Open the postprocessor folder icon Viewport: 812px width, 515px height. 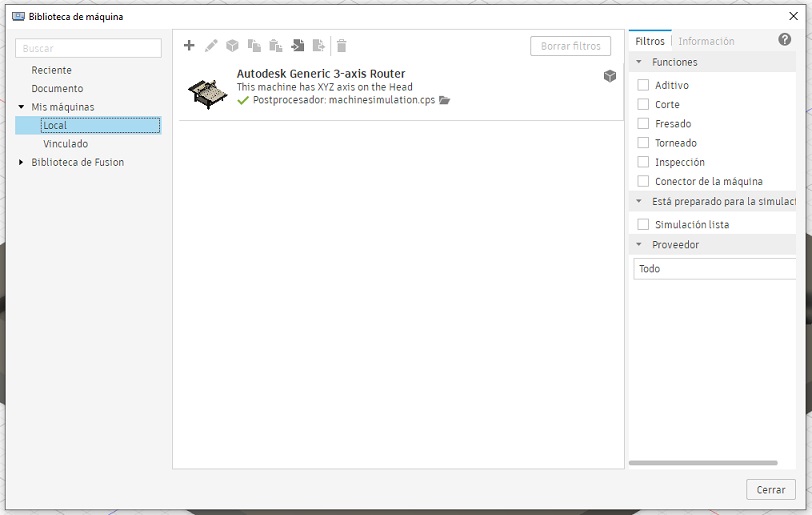pyautogui.click(x=444, y=100)
